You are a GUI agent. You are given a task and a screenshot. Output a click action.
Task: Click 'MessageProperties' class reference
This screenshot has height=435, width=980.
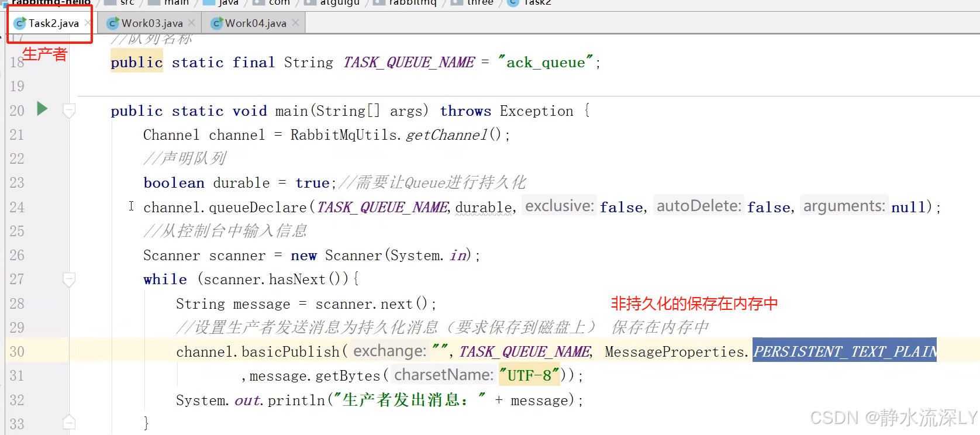point(674,352)
